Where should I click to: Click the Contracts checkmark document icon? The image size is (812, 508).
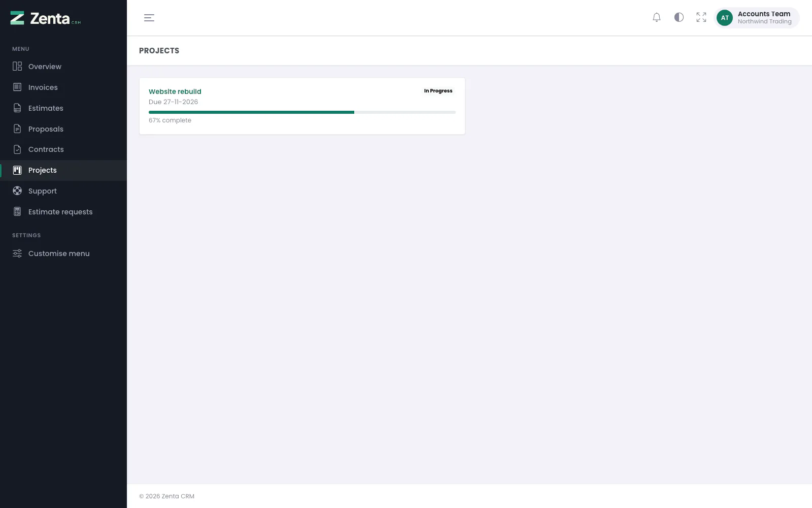(x=17, y=149)
